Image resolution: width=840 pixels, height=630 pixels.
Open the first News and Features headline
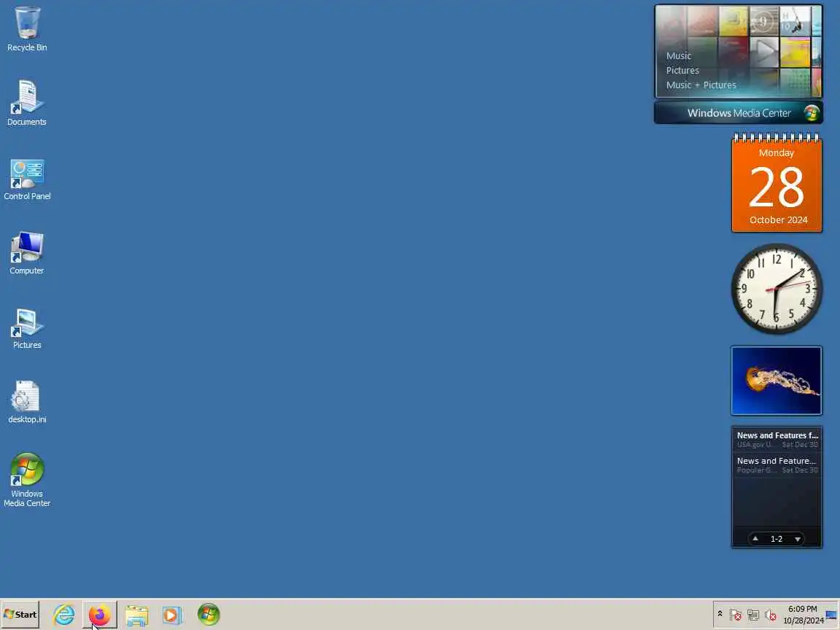(x=777, y=439)
